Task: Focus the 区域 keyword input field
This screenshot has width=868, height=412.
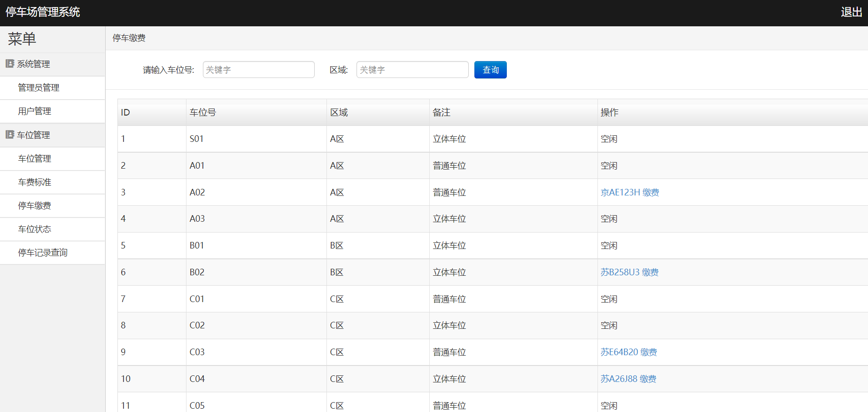Action: pos(412,70)
